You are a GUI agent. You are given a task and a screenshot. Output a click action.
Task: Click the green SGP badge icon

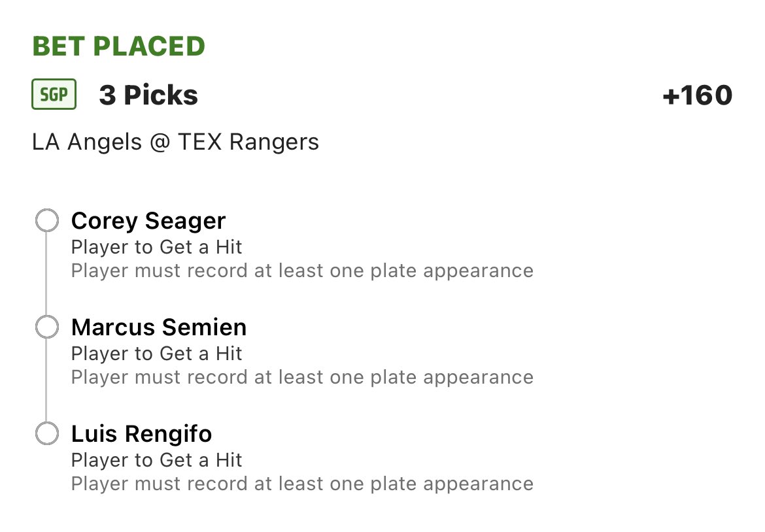[x=54, y=94]
